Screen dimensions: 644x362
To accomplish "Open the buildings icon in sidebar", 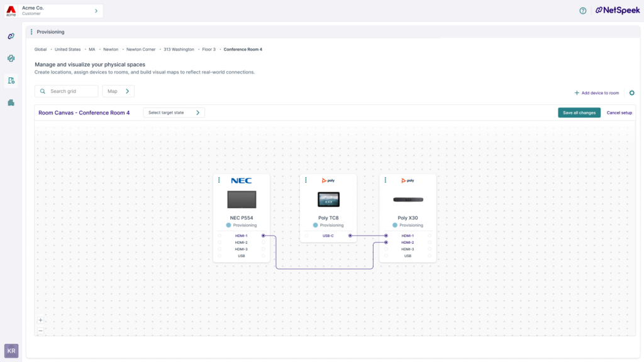I will pos(11,102).
